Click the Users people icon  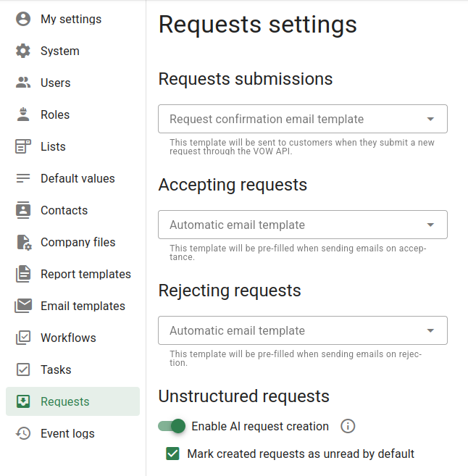tap(23, 83)
